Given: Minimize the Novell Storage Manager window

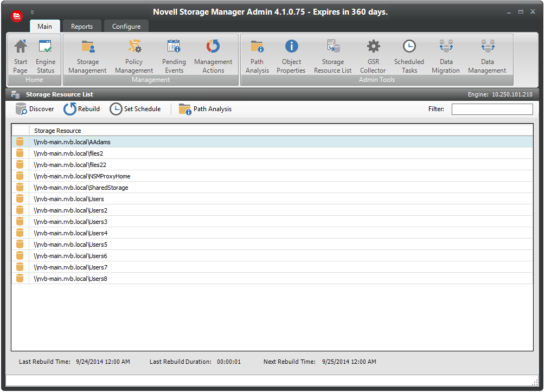Looking at the screenshot, I should [509, 12].
